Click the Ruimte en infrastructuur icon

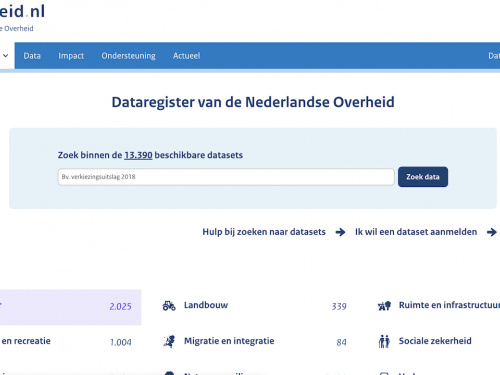tap(384, 306)
